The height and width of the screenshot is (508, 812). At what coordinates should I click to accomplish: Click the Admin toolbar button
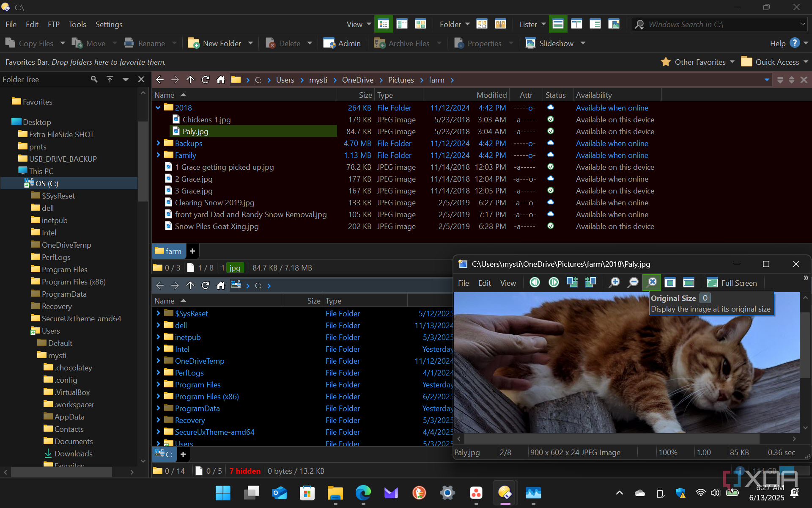342,43
